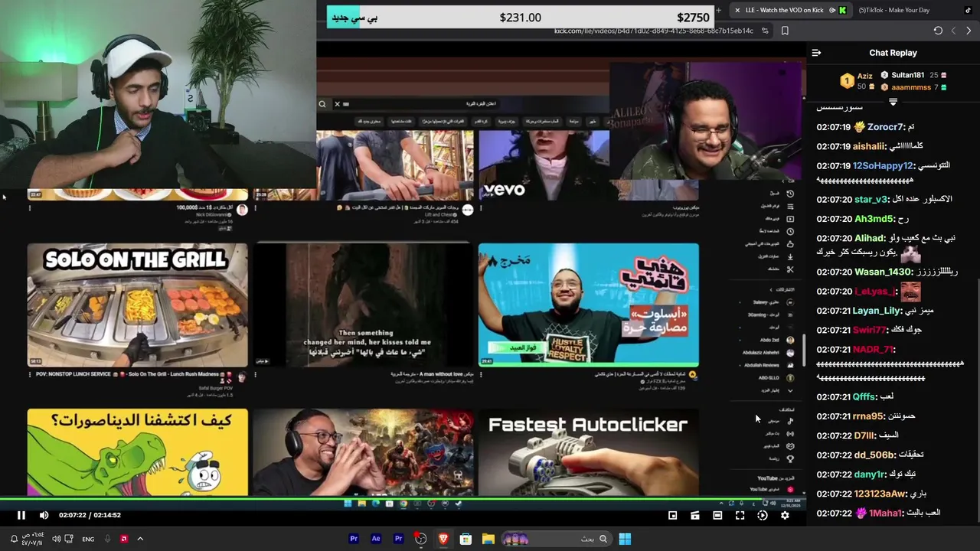Switch the ENG input language
Image resolution: width=980 pixels, height=551 pixels.
[88, 539]
